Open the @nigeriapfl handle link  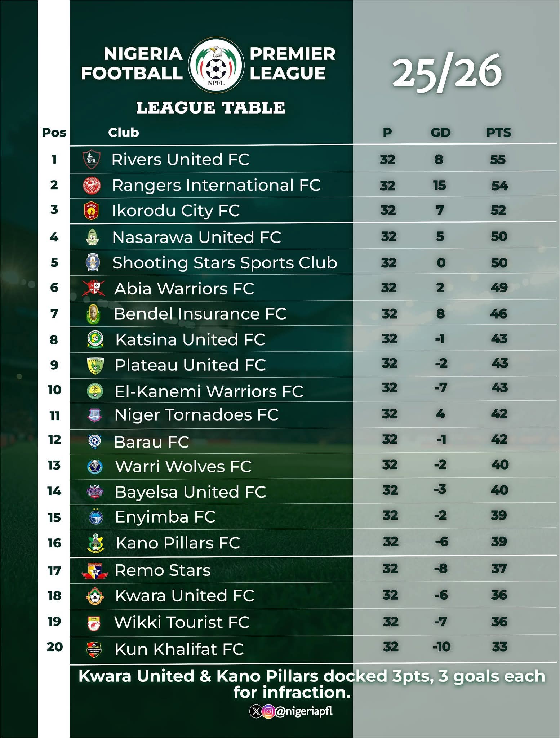(x=304, y=711)
